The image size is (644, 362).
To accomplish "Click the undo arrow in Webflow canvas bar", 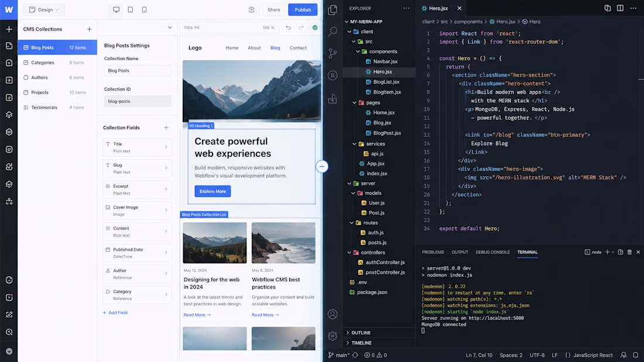I will 288,27.
